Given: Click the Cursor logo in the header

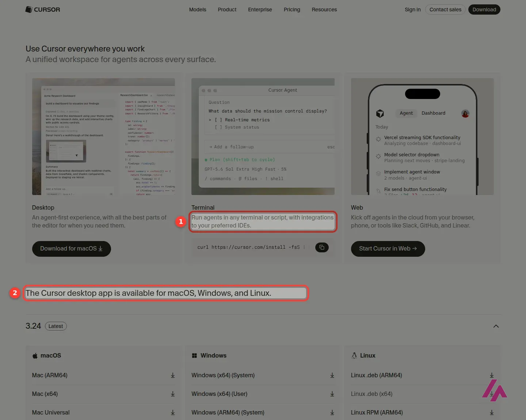Looking at the screenshot, I should pyautogui.click(x=43, y=9).
